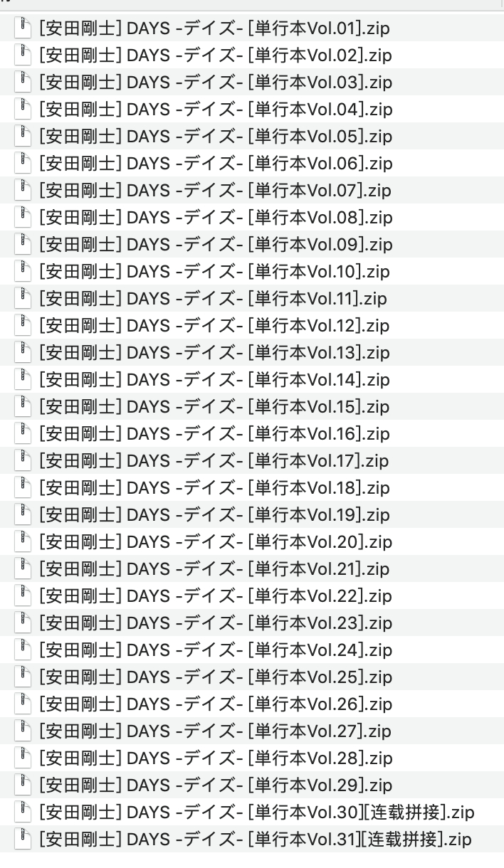Select the file named Vol.03.zip
The image size is (504, 868).
point(216,83)
